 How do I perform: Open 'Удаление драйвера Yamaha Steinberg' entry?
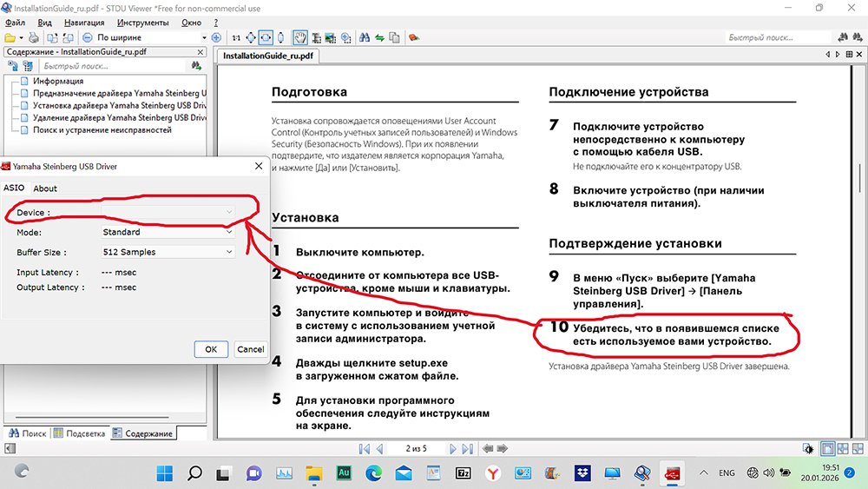click(x=120, y=117)
